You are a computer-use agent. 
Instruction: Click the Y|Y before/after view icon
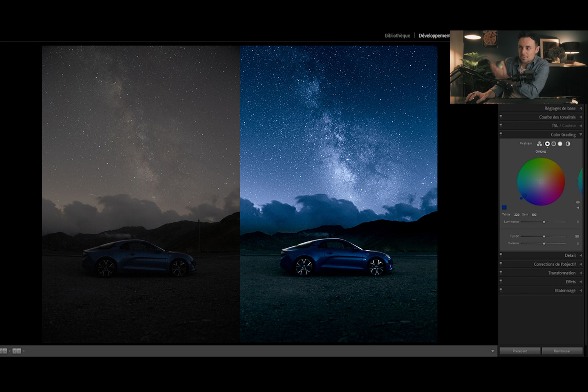click(17, 351)
